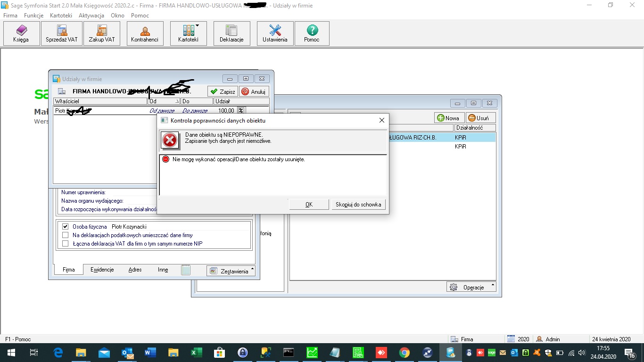Open Sprzedaż VAT register
Viewport: 644px width, 362px height.
click(x=62, y=33)
